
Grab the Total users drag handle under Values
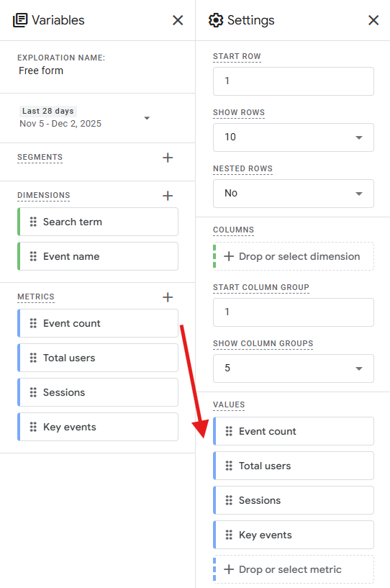click(x=229, y=466)
